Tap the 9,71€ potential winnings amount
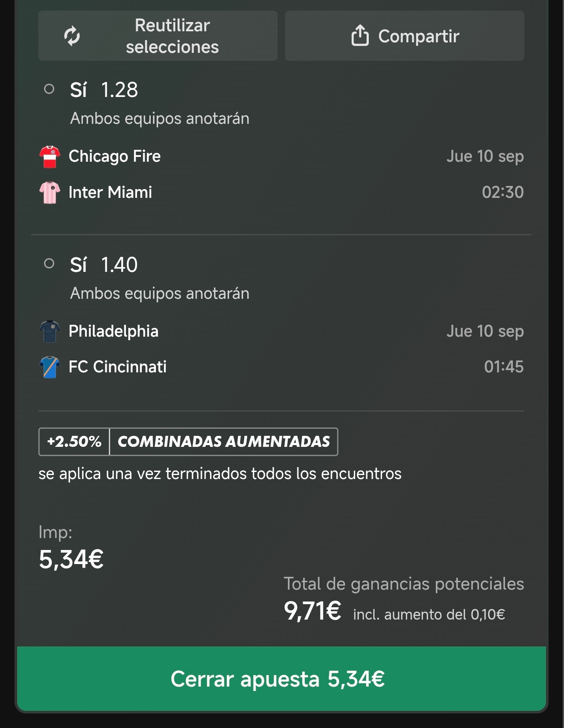Viewport: 564px width, 728px height. click(312, 611)
